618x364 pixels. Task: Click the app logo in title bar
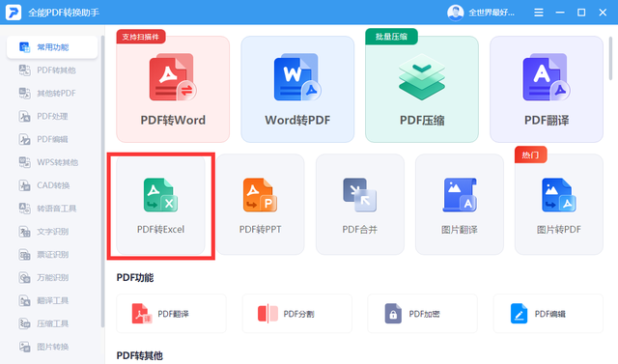click(x=14, y=13)
